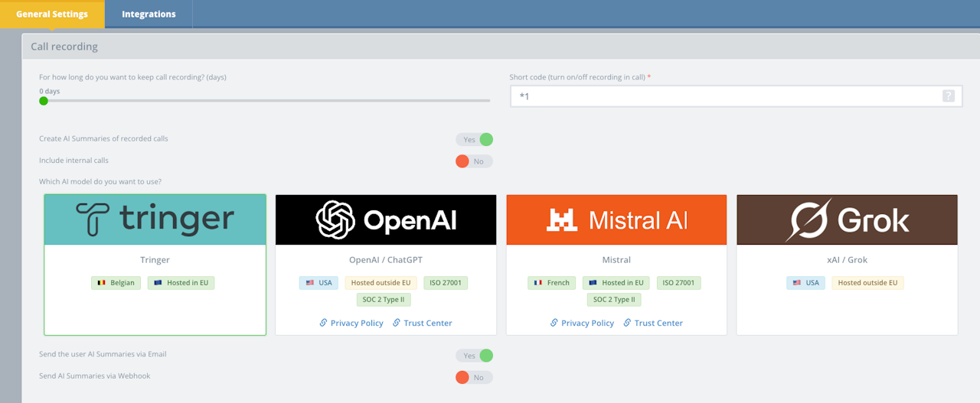
Task: Click the Which AI model question label
Action: [100, 182]
